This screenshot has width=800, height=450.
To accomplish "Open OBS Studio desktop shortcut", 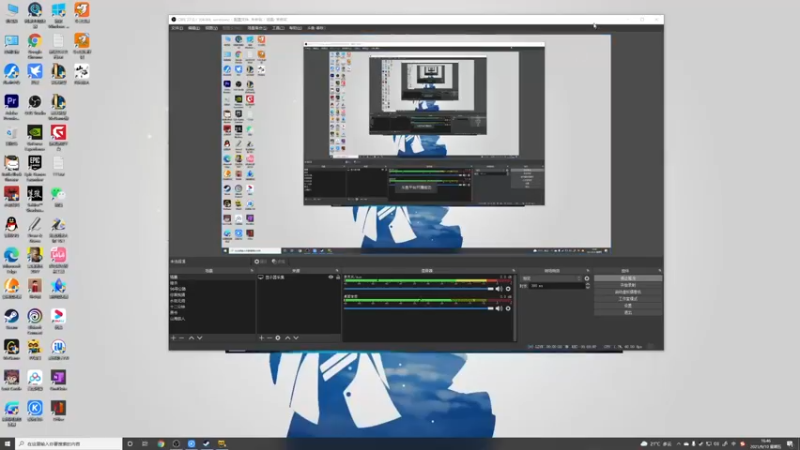I will point(35,106).
